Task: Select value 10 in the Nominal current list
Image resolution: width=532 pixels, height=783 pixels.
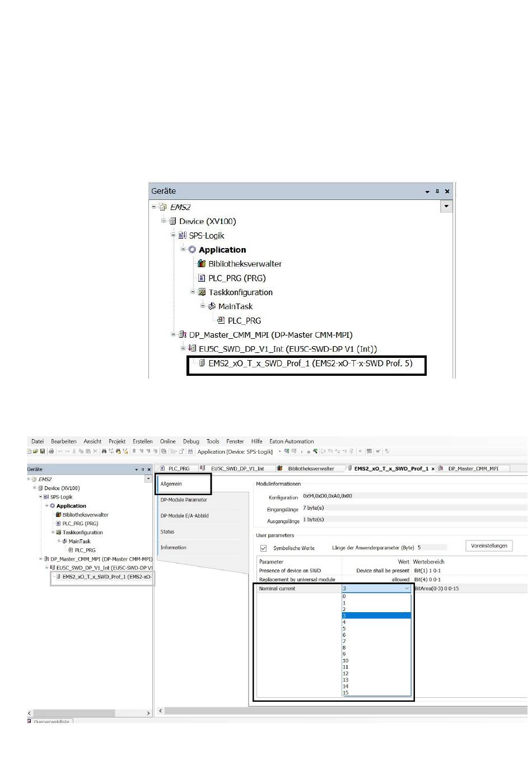Action: coord(376,661)
